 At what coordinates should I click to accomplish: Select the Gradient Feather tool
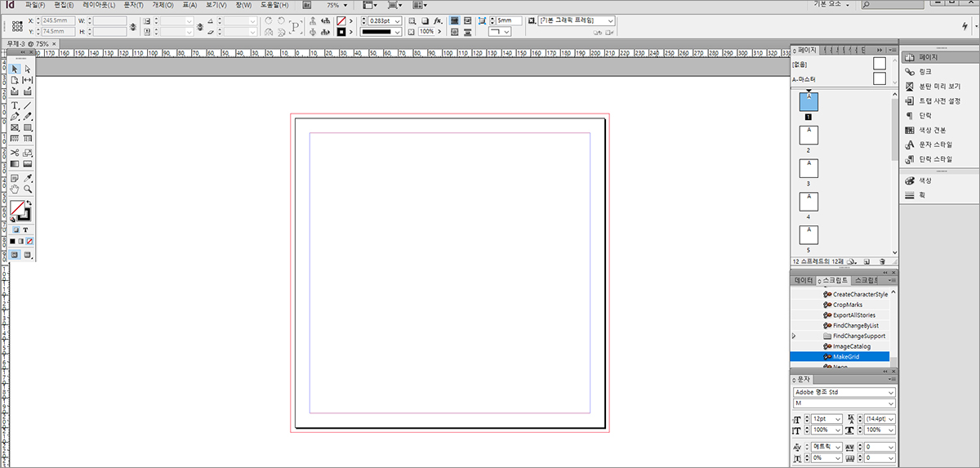click(x=28, y=164)
